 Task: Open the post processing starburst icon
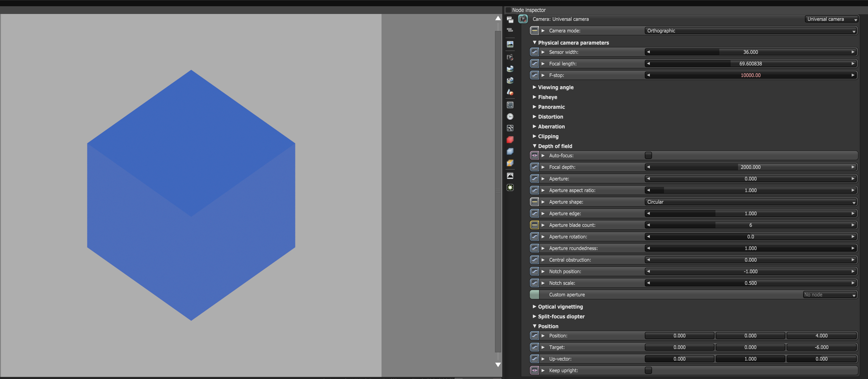pos(510,188)
